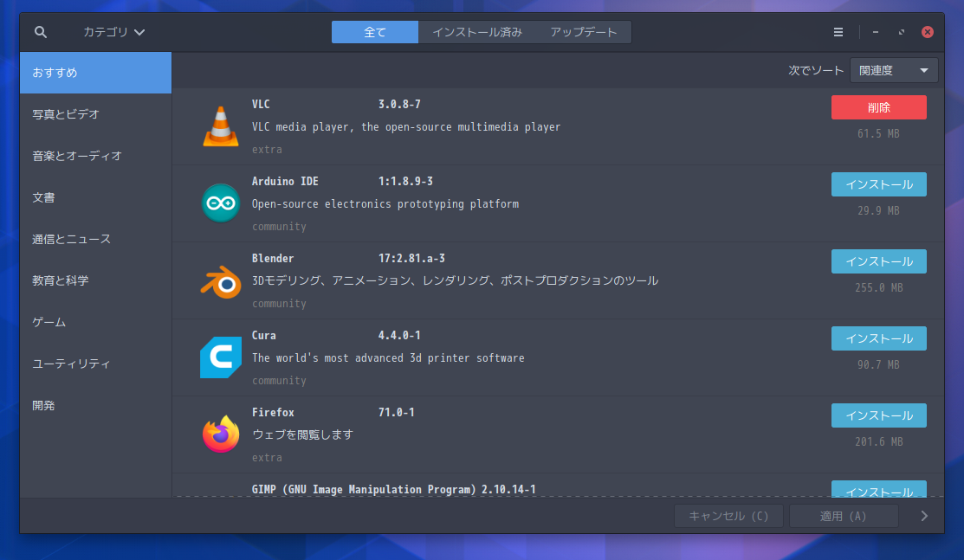The height and width of the screenshot is (560, 964).
Task: Open the search magnifier icon
Action: click(41, 32)
